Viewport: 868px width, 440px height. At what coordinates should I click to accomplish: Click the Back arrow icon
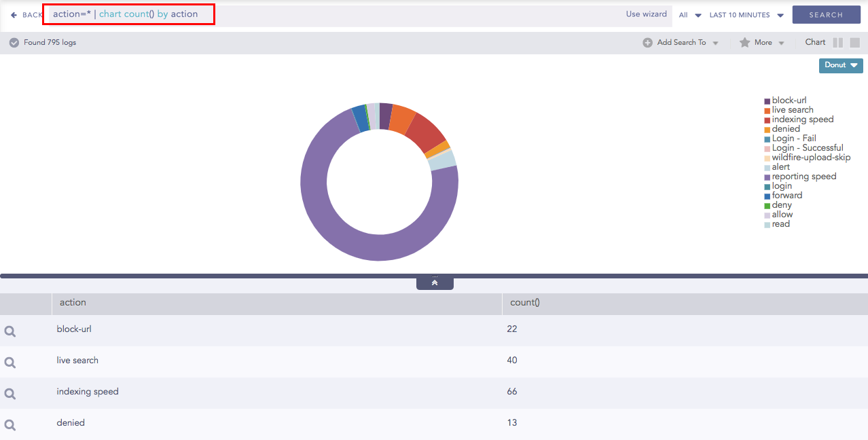pyautogui.click(x=14, y=15)
